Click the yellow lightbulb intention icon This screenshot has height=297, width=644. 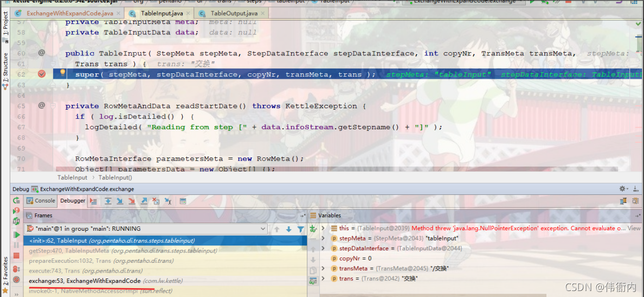[62, 73]
